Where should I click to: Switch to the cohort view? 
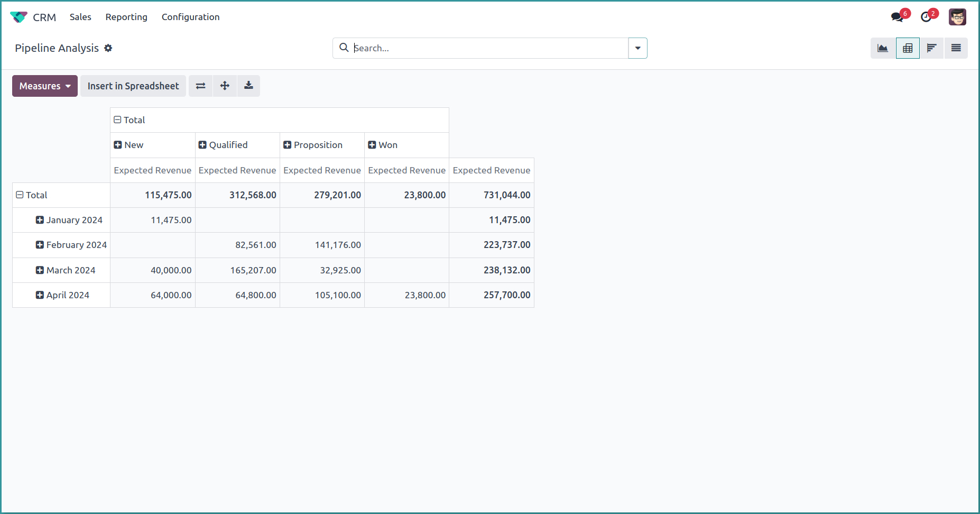click(932, 48)
